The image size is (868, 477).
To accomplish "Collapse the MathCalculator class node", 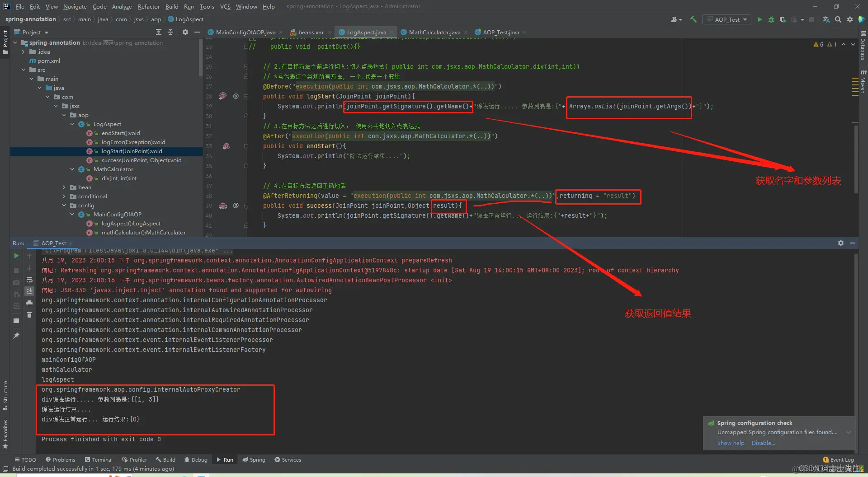I will (72, 169).
